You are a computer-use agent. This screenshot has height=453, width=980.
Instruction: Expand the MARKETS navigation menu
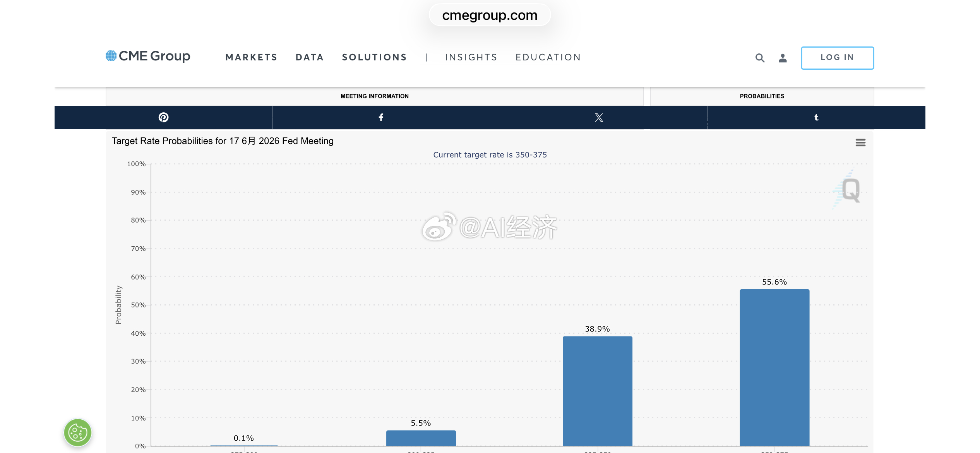251,57
